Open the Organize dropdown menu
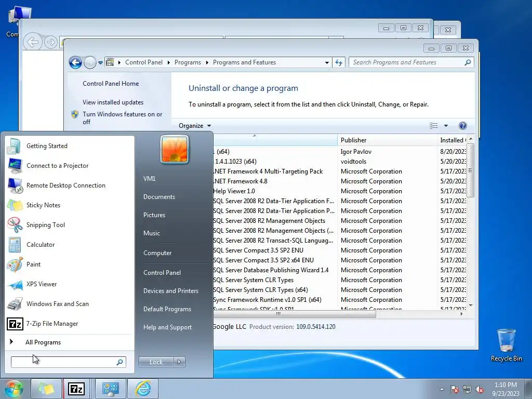Viewport: 532px width, 399px height. tap(195, 126)
